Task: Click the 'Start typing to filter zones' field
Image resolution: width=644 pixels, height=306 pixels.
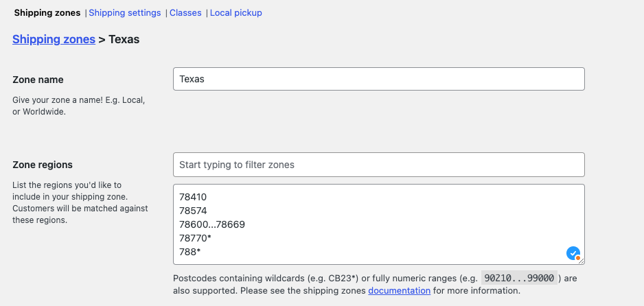Action: tap(378, 165)
